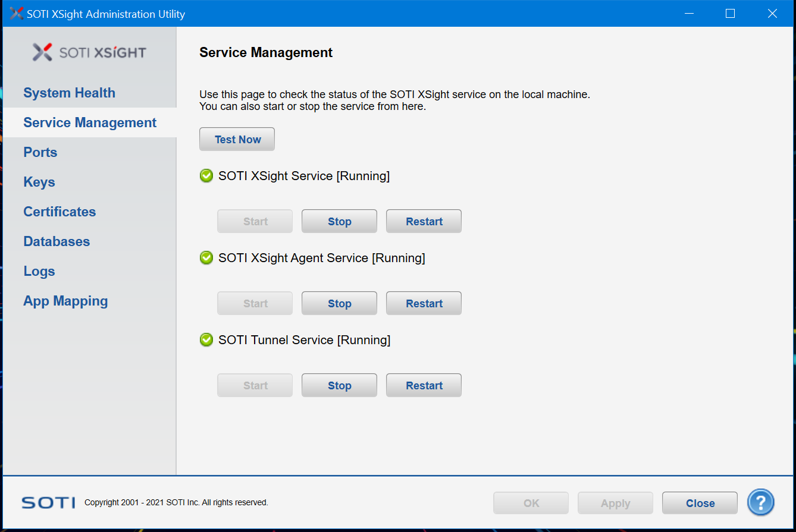The height and width of the screenshot is (532, 796).
Task: Open the Keys section
Action: pos(39,182)
